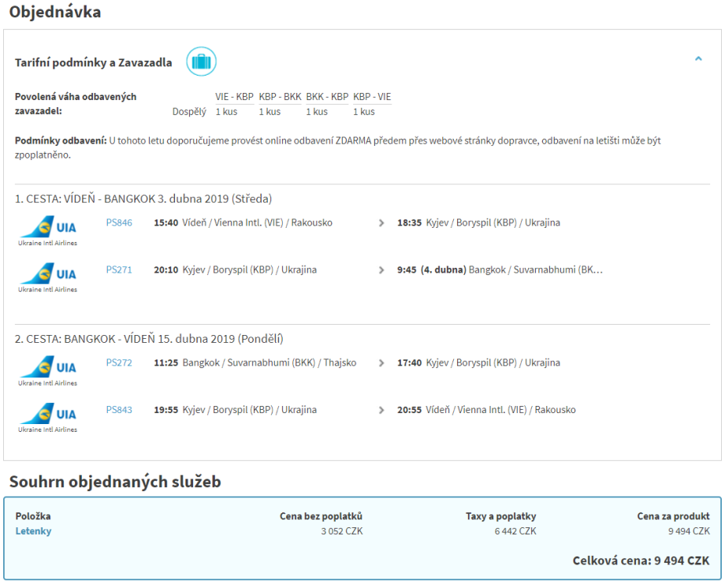725x588 pixels.
Task: Open flight number PS843 details
Action: [x=119, y=411]
